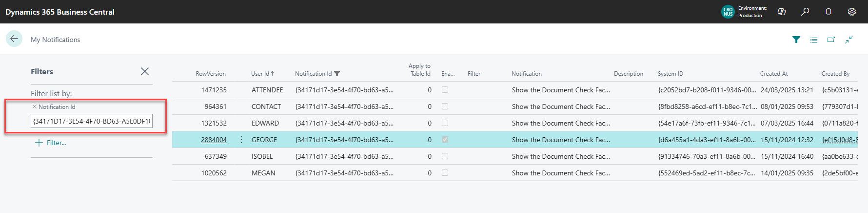Open the Notification Id column header filter
The height and width of the screenshot is (213, 868).
[x=337, y=74]
